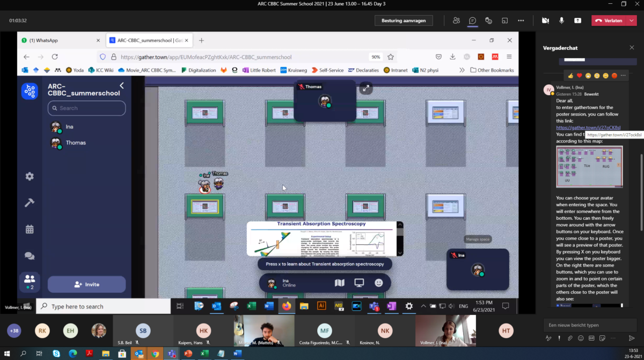Show more bookmarks chevron

(x=462, y=70)
